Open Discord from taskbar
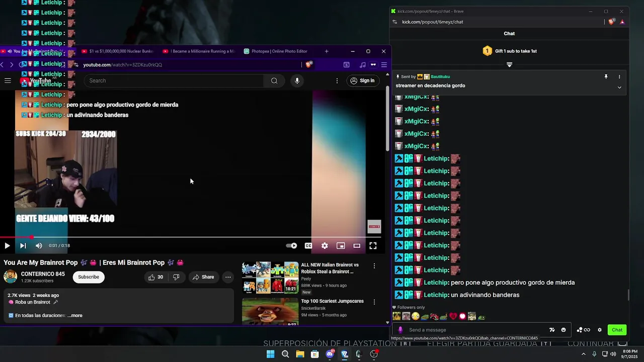The image size is (644, 362). point(330,354)
